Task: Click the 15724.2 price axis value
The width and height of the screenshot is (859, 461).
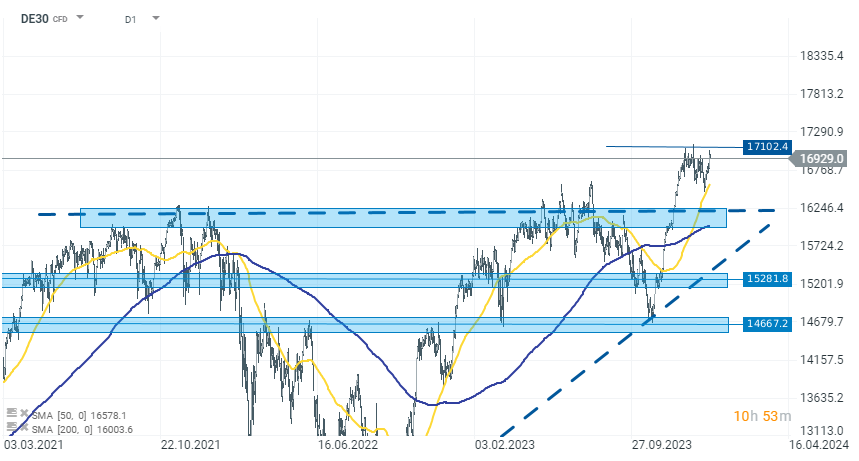Action: click(821, 246)
